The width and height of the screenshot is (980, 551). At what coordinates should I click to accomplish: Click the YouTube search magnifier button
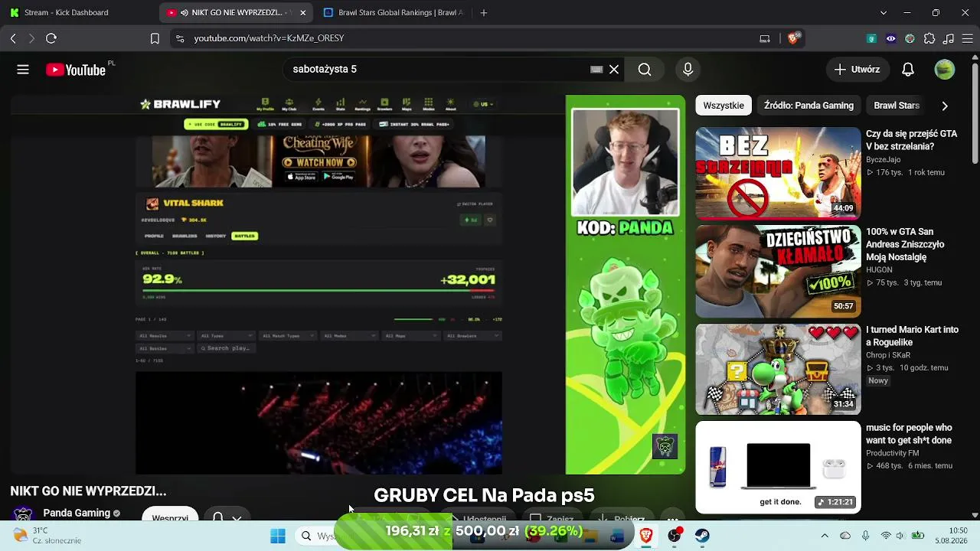pyautogui.click(x=645, y=70)
